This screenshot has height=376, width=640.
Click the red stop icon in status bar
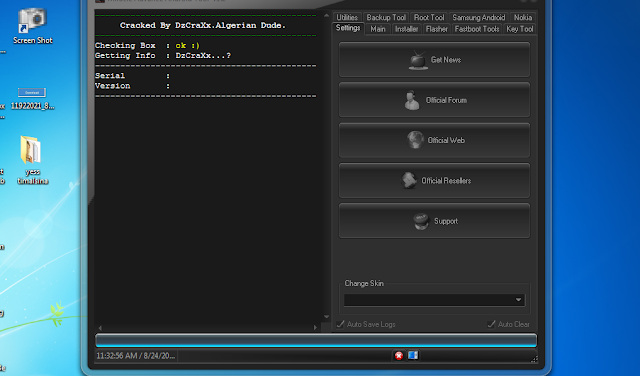[x=399, y=356]
